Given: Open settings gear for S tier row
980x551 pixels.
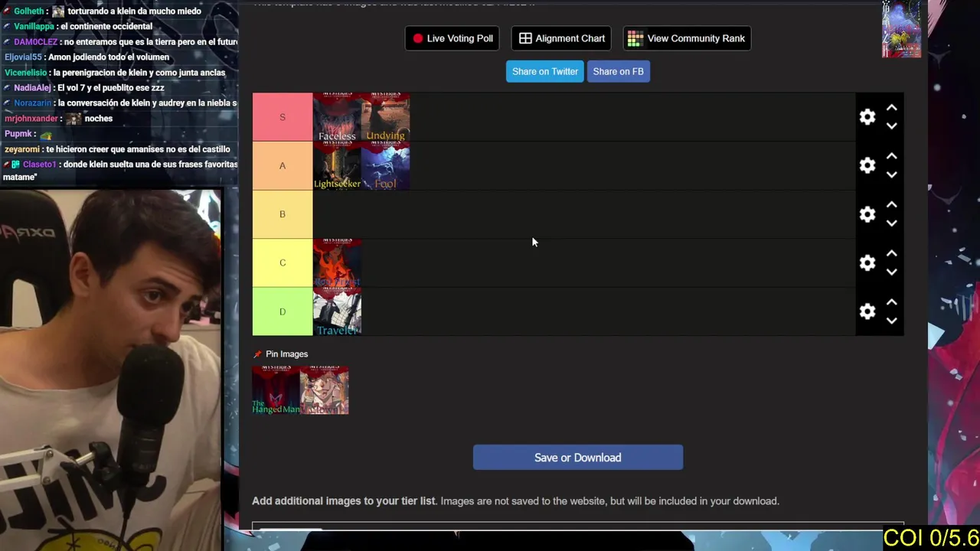Looking at the screenshot, I should tap(867, 117).
